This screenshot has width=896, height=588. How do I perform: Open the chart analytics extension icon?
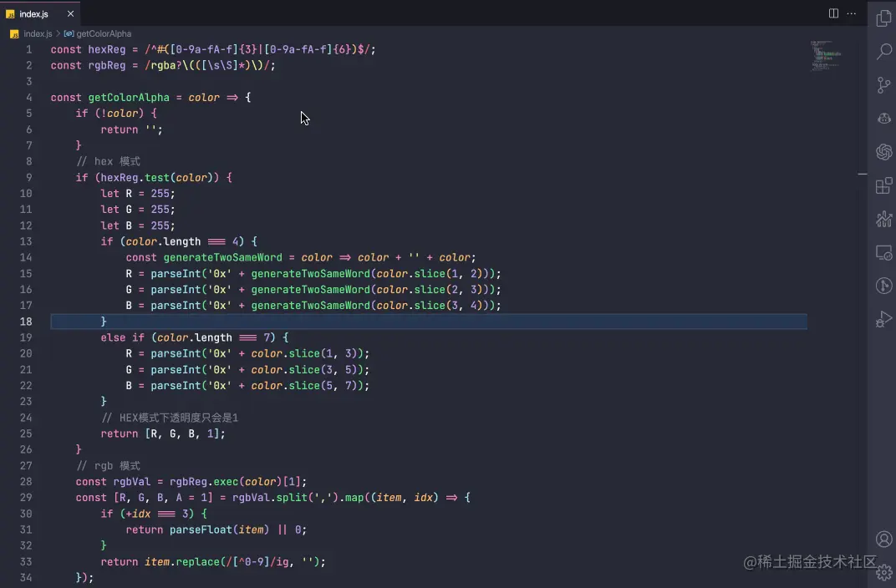(884, 219)
